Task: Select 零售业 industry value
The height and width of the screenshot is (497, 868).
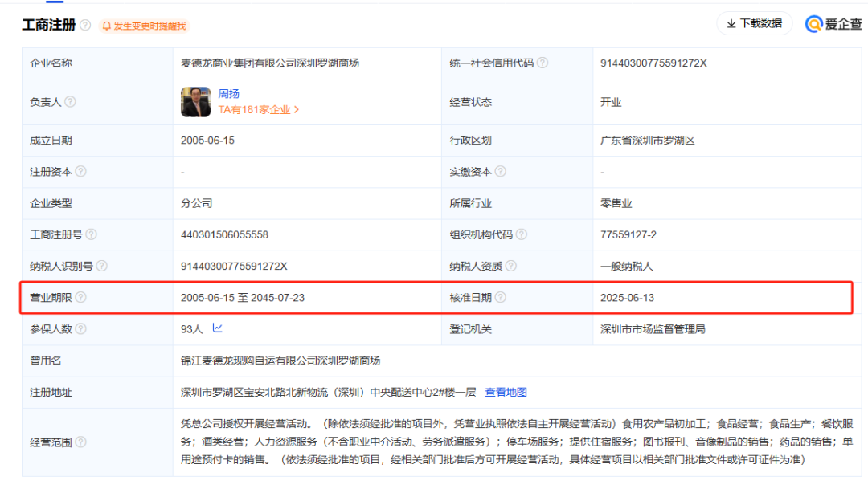Action: click(x=616, y=203)
